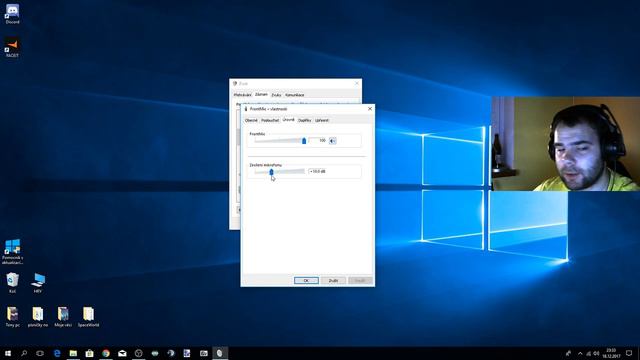
Task: Open the People icon in the system tray
Action: 568,353
